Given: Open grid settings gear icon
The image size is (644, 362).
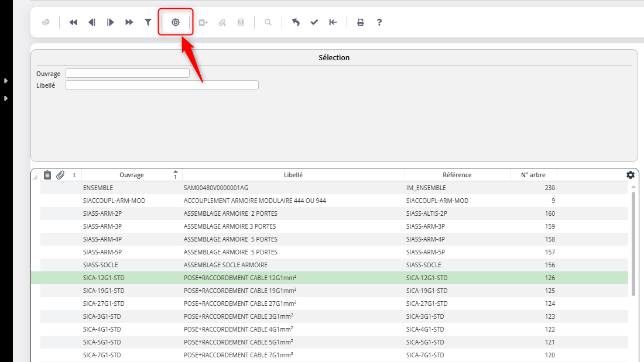Looking at the screenshot, I should (631, 175).
